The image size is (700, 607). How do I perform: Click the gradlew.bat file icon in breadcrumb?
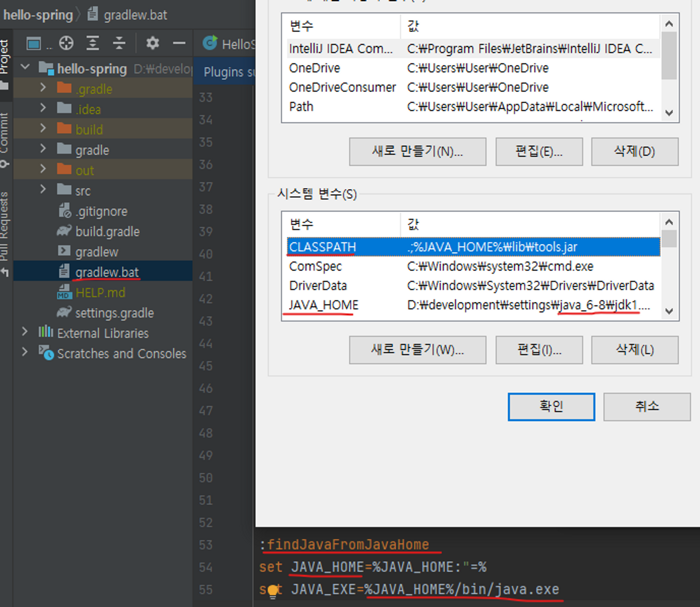click(92, 14)
